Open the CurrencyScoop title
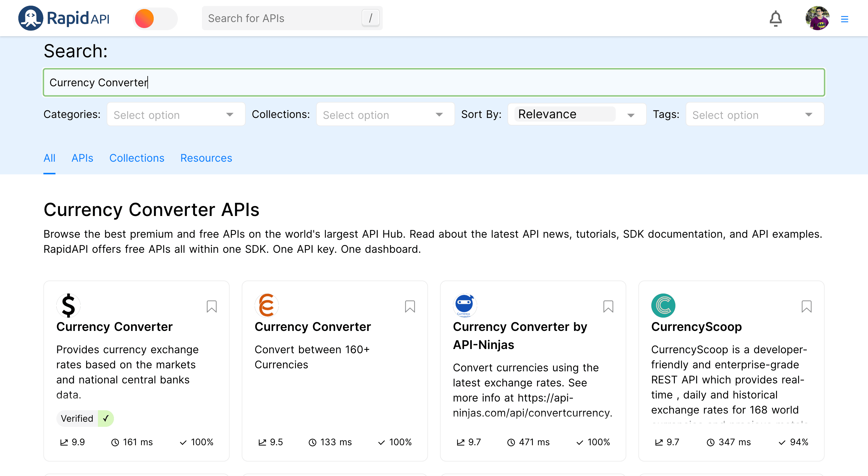The height and width of the screenshot is (476, 868). (697, 327)
